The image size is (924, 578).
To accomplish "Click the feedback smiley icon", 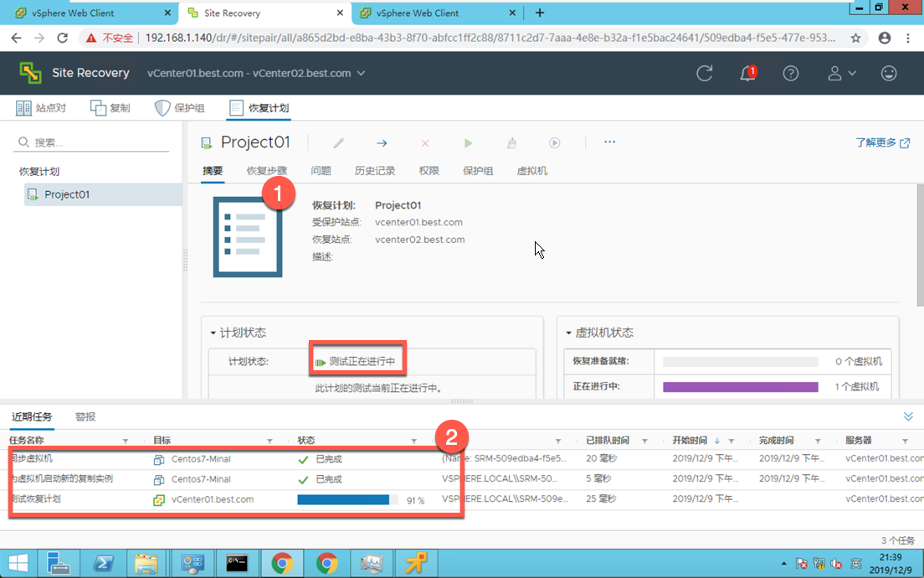I will (x=889, y=73).
